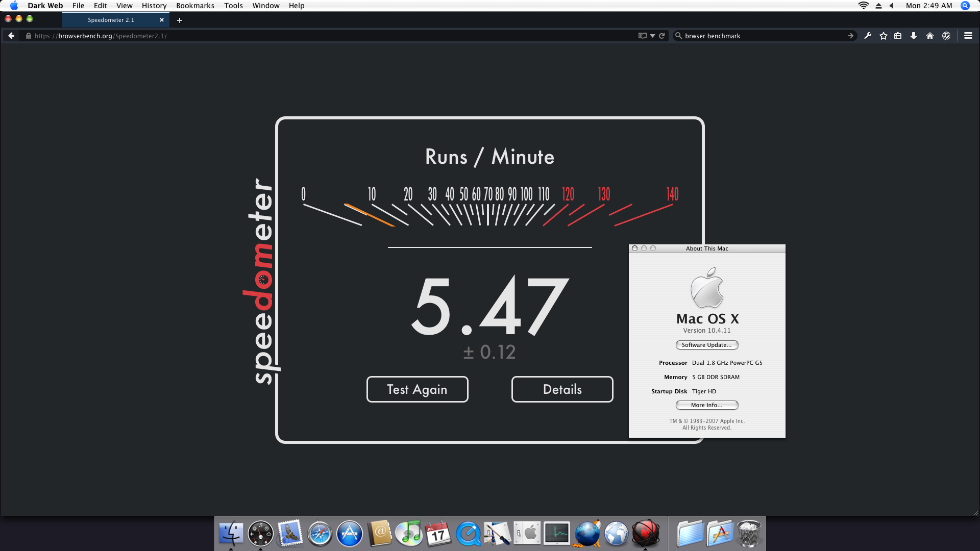Viewport: 980px width, 551px height.
Task: Click the wrench developer tools icon
Action: (868, 36)
